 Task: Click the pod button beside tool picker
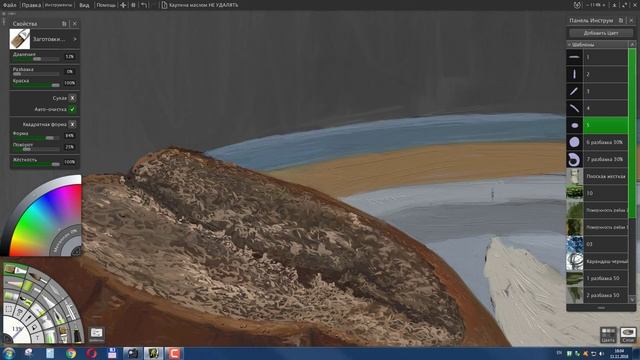pyautogui.click(x=96, y=334)
